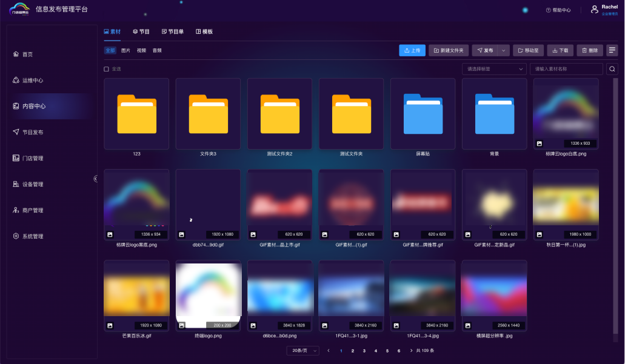This screenshot has height=364, width=625.
Task: Open 设备管理 in sidebar
Action: (28, 184)
